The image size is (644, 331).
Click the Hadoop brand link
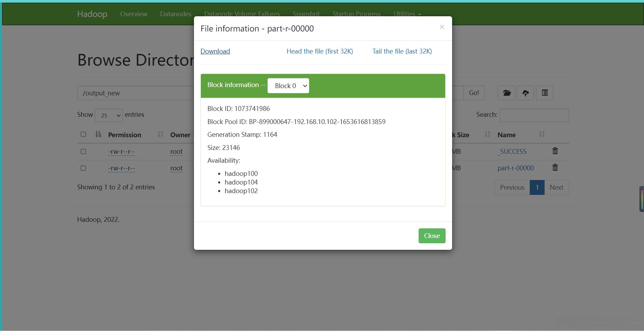92,14
